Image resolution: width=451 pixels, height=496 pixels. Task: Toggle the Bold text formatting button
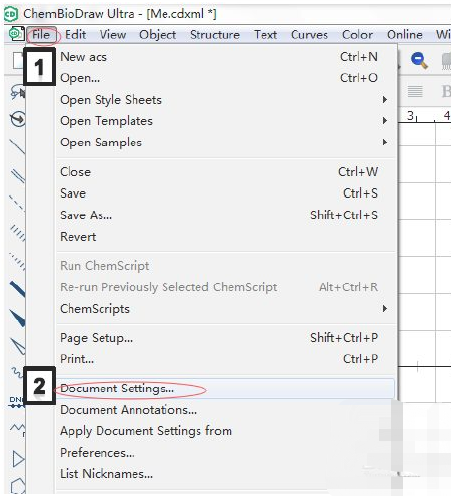pos(446,91)
